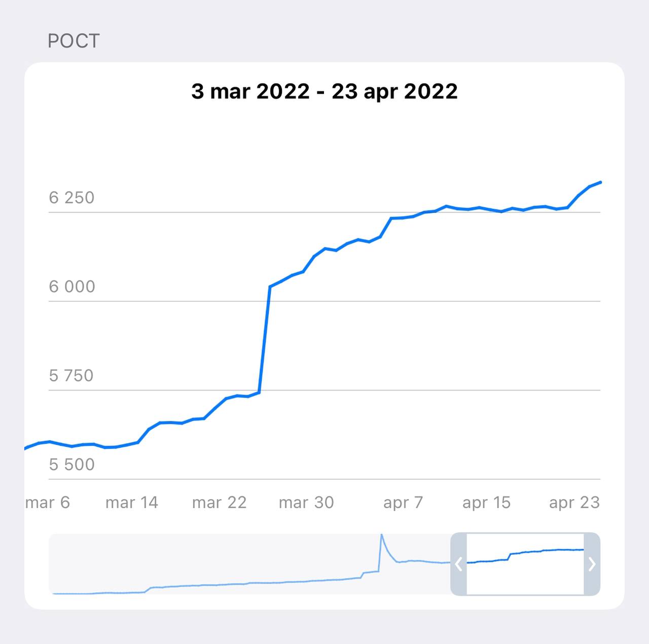Select the apr 7 date label
Viewport: 649px width, 644px height.
[x=403, y=503]
